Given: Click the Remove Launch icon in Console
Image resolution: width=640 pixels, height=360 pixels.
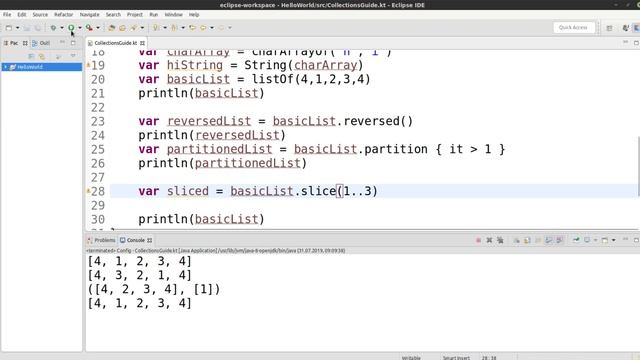Looking at the screenshot, I should tap(489, 240).
